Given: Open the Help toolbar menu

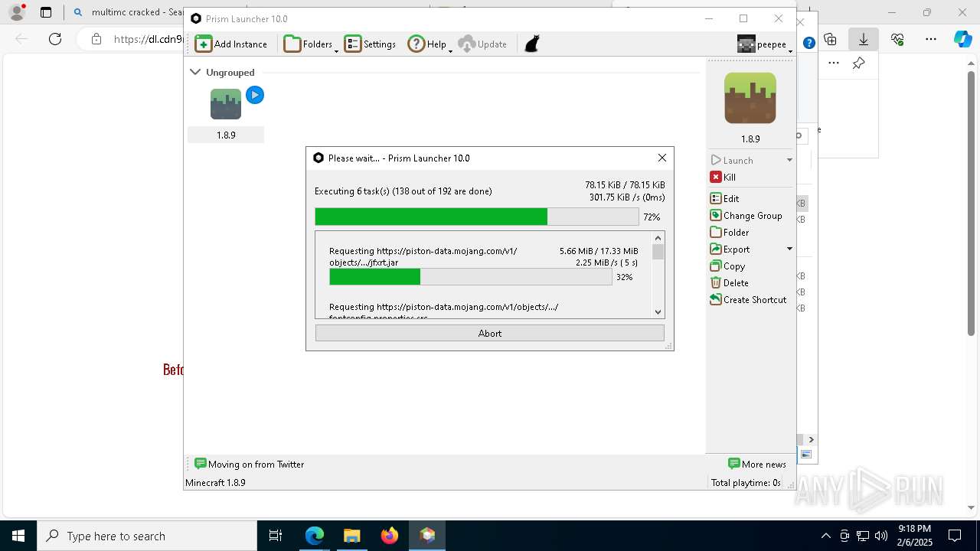Looking at the screenshot, I should (429, 44).
